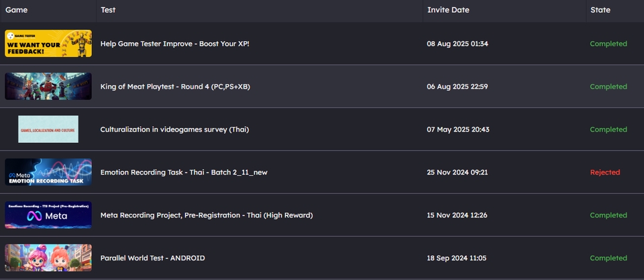The width and height of the screenshot is (644, 280).
Task: Click the Meta Pre-Registration banner thumbnail
Action: [48, 215]
